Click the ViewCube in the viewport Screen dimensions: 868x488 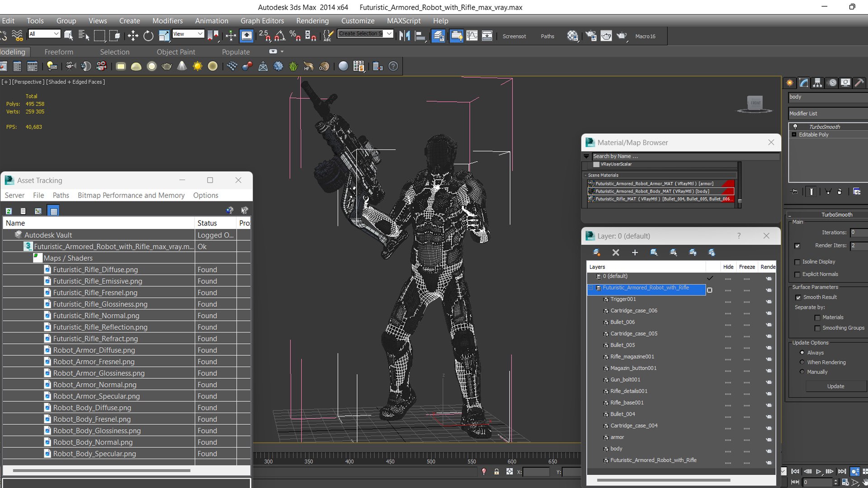(x=755, y=103)
